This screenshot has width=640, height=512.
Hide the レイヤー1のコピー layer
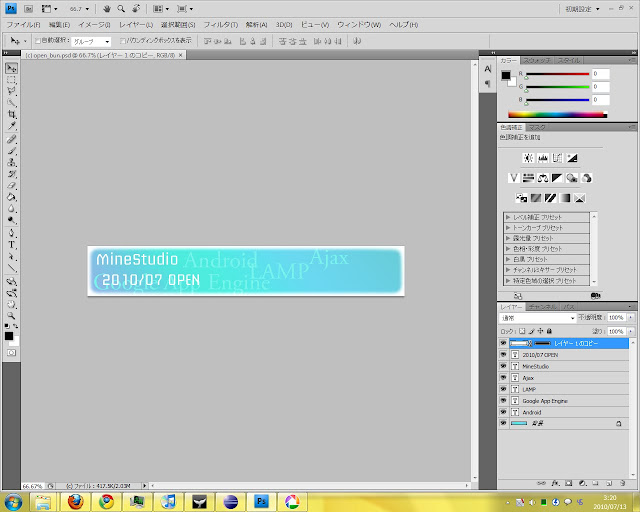click(x=503, y=343)
